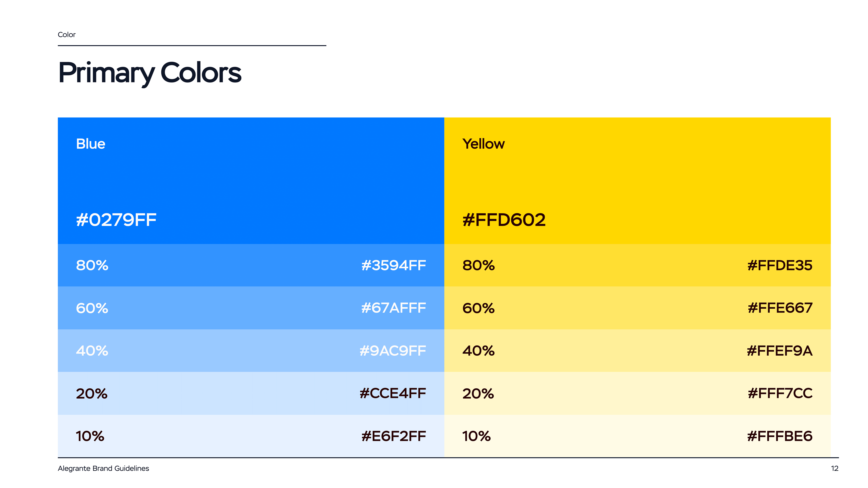Click the page number 12

click(x=834, y=469)
